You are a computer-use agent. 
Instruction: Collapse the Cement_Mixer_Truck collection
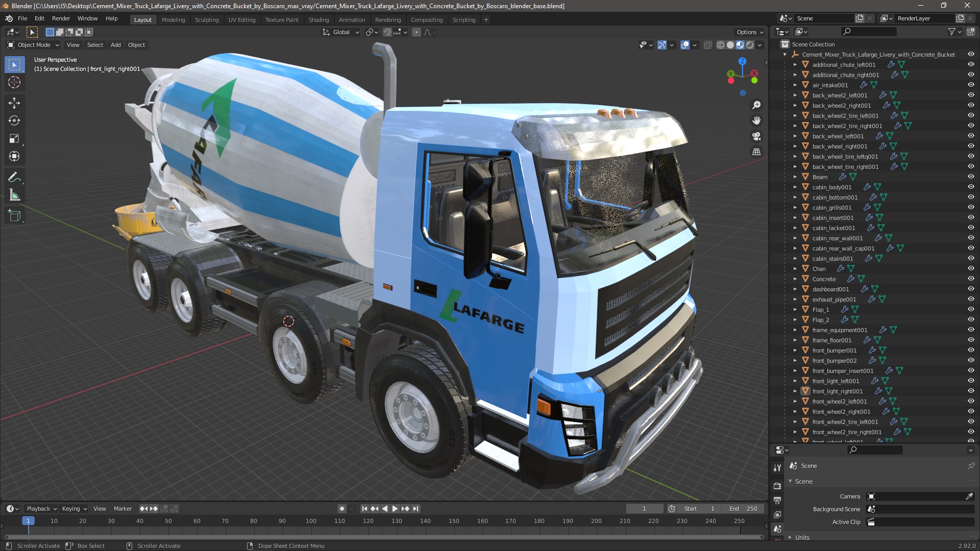[785, 55]
